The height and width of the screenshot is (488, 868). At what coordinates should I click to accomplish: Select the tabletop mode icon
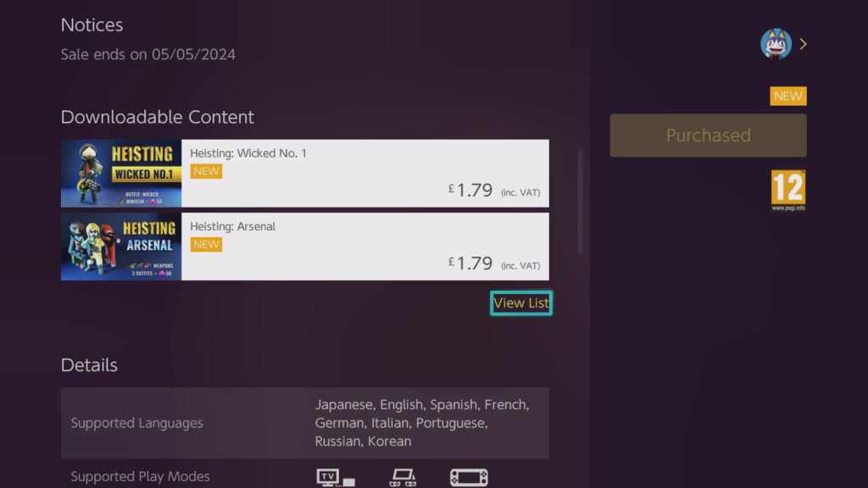[402, 478]
